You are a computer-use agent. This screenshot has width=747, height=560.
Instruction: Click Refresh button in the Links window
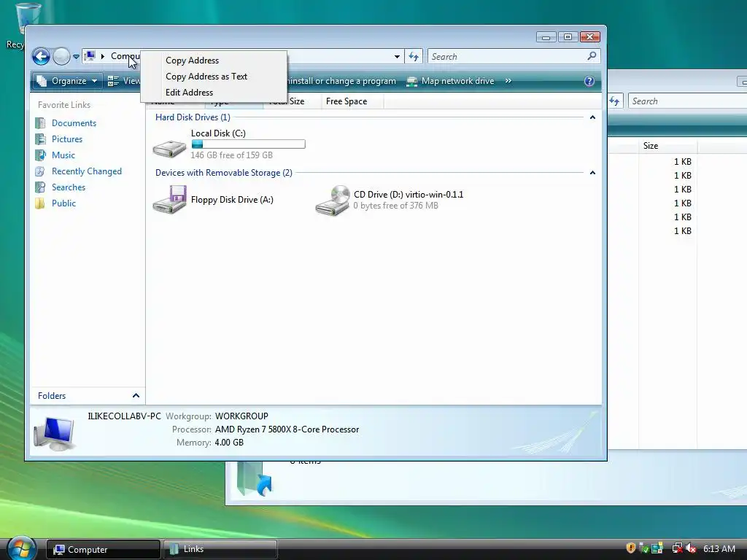pos(615,101)
